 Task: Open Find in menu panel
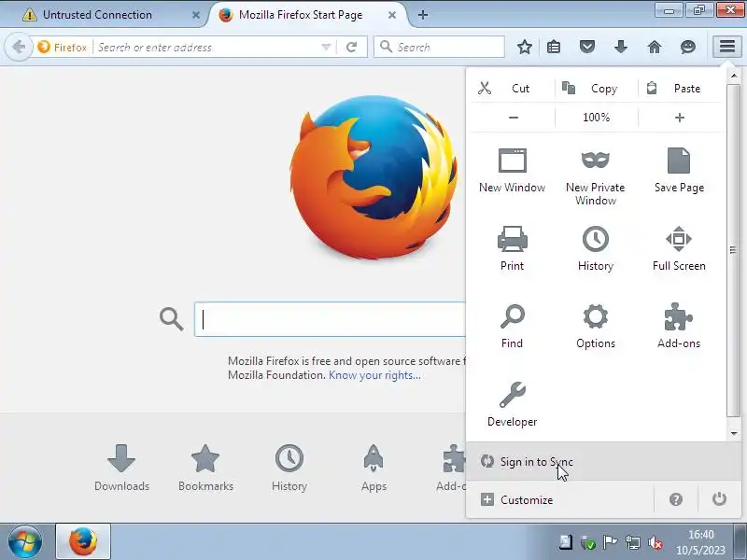pyautogui.click(x=512, y=326)
